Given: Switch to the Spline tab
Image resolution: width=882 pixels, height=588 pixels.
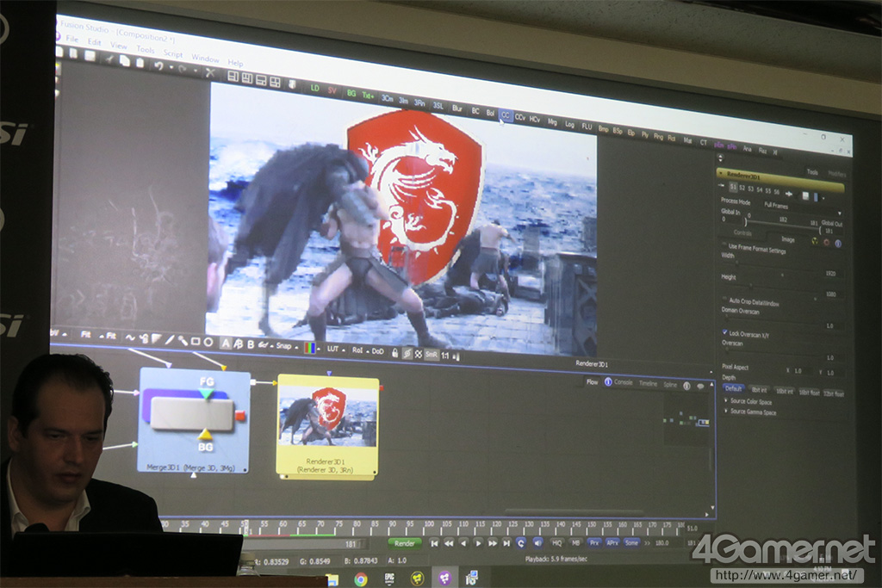Looking at the screenshot, I should click(670, 385).
